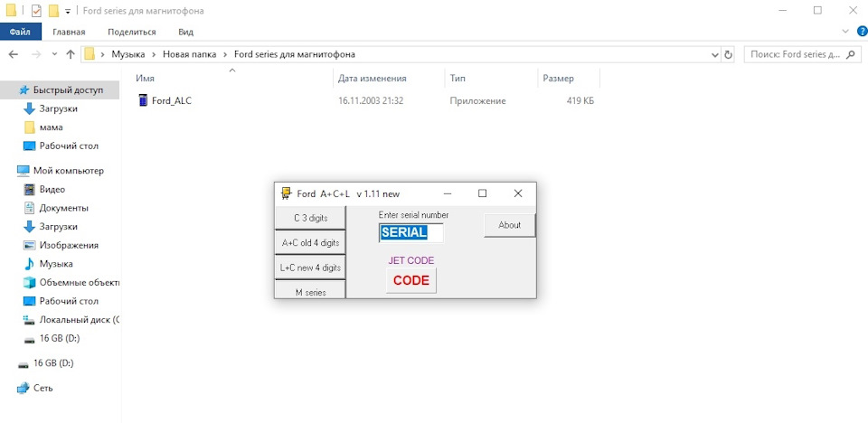Open Customize Quick Access Toolbar dropdown
The height and width of the screenshot is (423, 868).
[68, 11]
